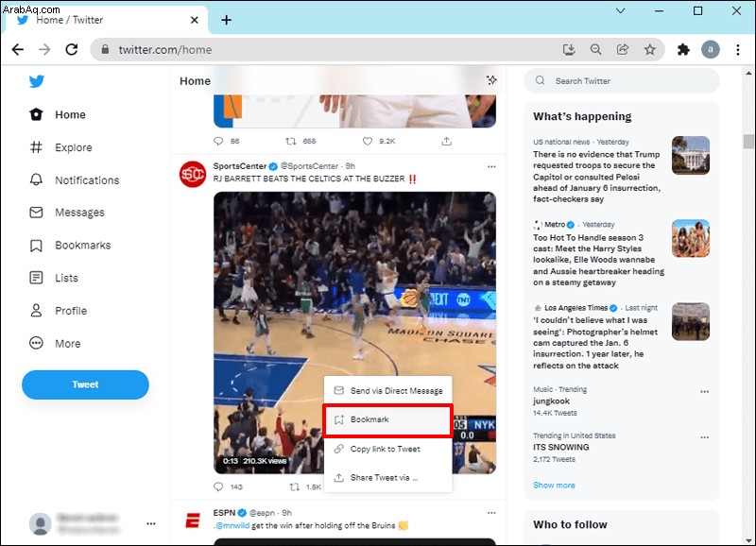Open the jungkook trending topic
The image size is (756, 546).
pyautogui.click(x=551, y=401)
